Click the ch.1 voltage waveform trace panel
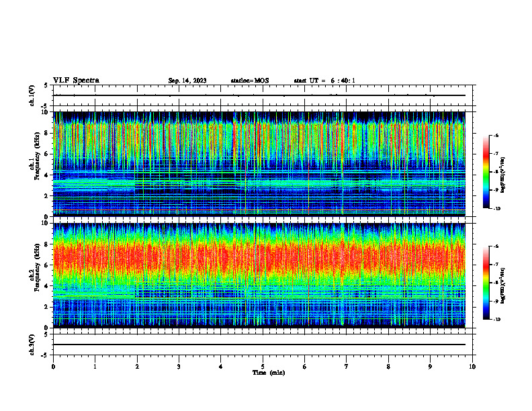The image size is (532, 411). (263, 95)
